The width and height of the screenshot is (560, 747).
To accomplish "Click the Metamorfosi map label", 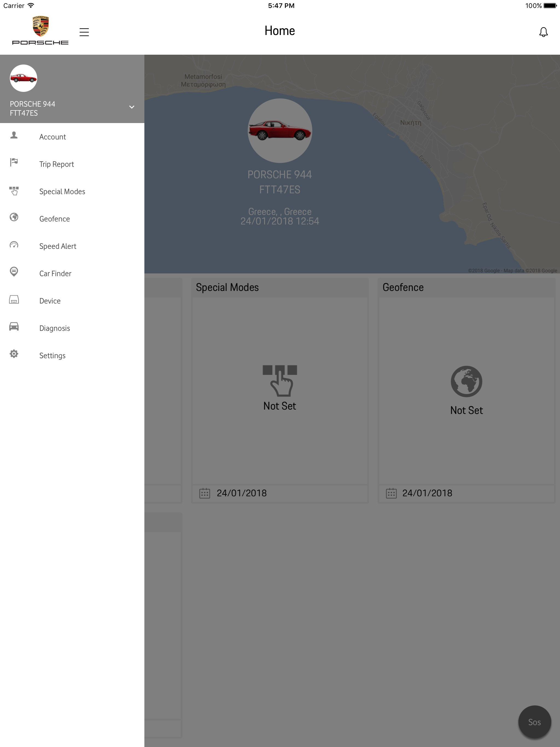I will 203,80.
